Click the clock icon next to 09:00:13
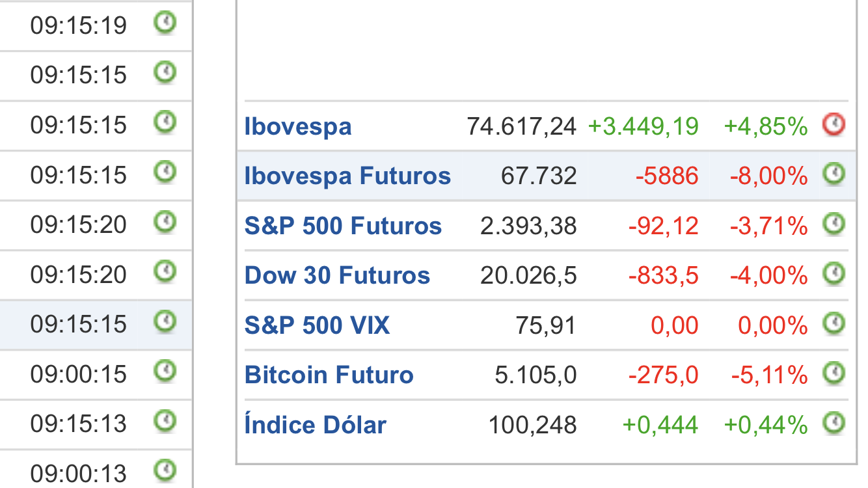 pyautogui.click(x=165, y=470)
